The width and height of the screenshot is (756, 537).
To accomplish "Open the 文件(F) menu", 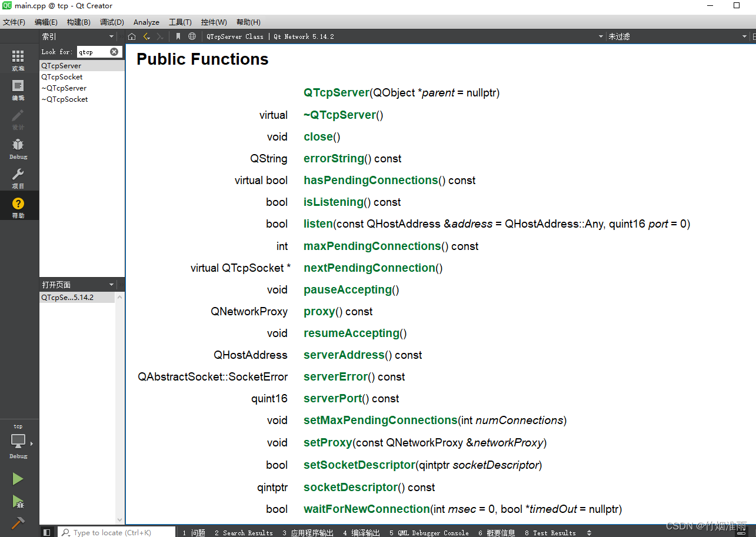I will pyautogui.click(x=14, y=22).
